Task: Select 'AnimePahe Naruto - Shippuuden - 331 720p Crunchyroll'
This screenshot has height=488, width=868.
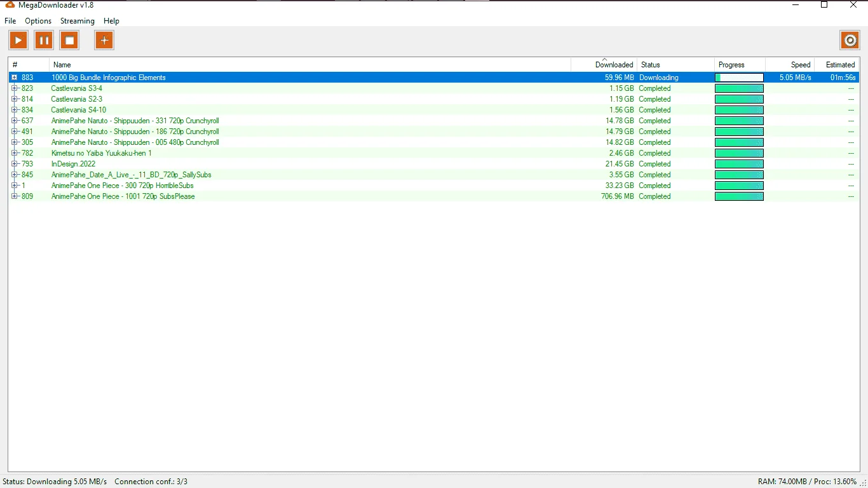Action: 135,121
